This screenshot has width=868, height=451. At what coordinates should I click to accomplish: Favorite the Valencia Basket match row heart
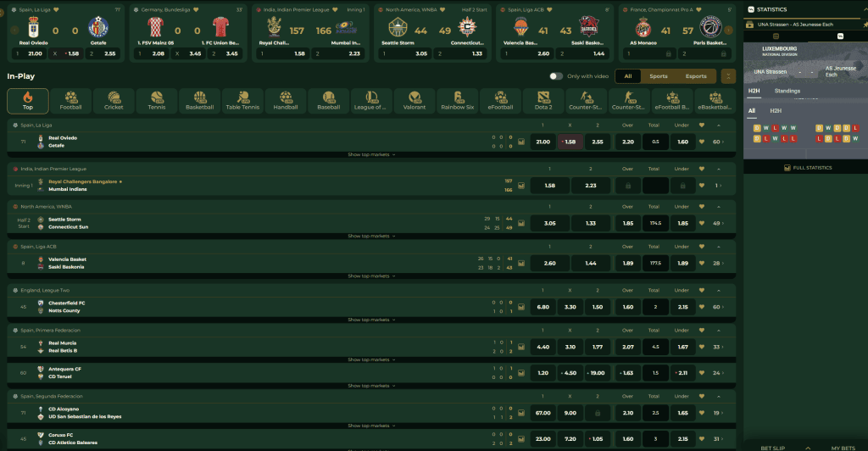click(702, 263)
